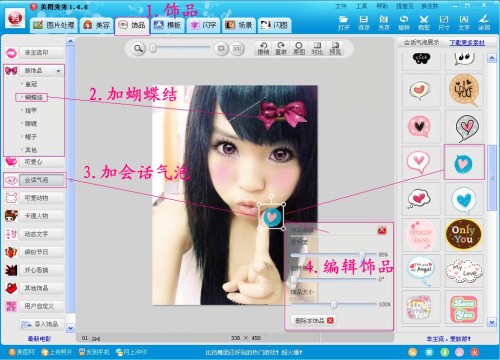Choose the My Love cloud bubble
Screen dimensions: 500x360
coord(464,270)
